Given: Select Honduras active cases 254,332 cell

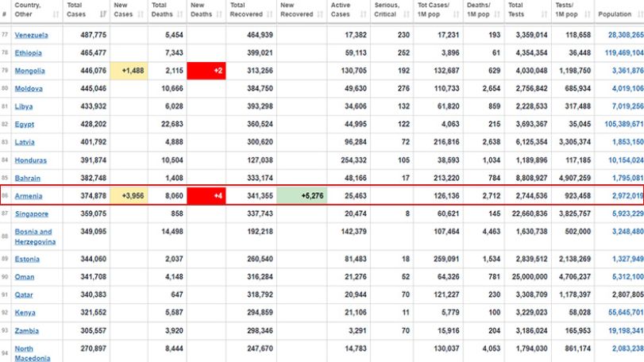Looking at the screenshot, I should tap(349, 160).
